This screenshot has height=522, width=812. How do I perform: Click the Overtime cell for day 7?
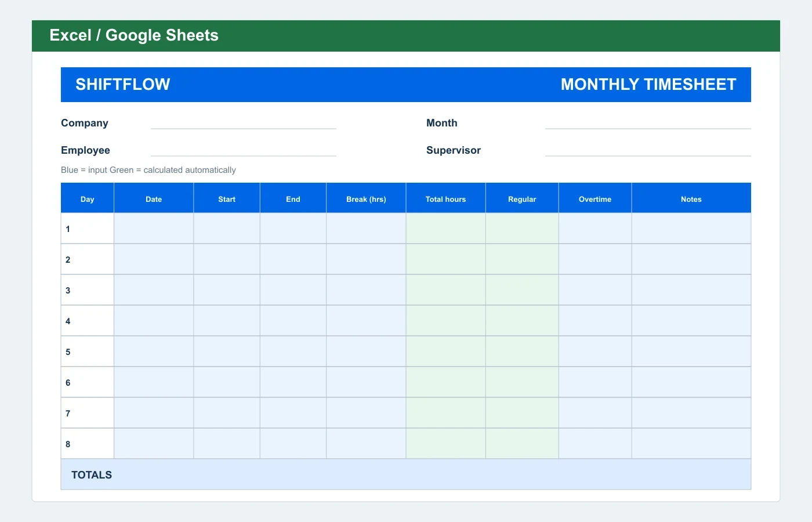point(595,413)
